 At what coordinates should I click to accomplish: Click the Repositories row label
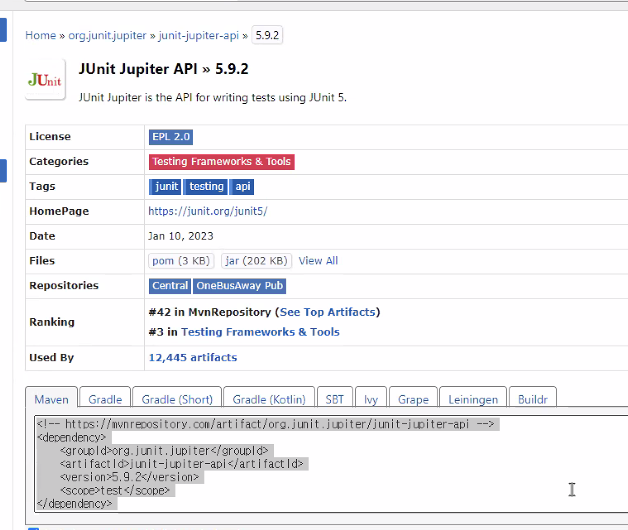(x=64, y=285)
